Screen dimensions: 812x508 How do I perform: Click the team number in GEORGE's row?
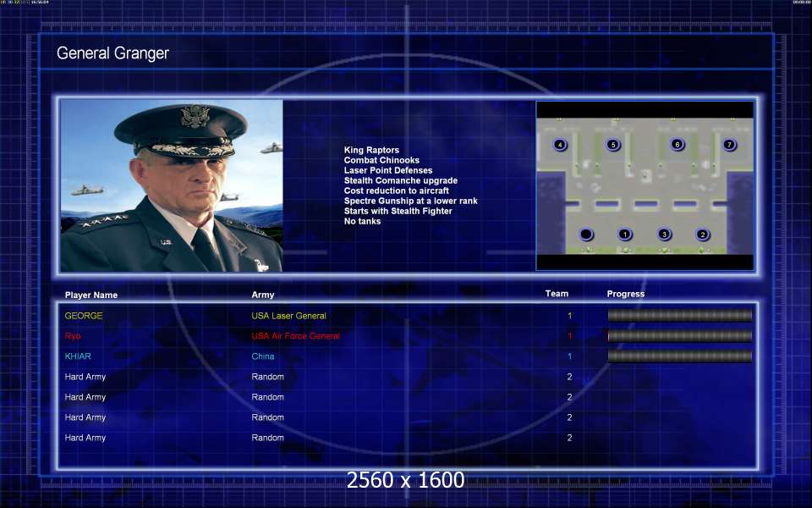(x=569, y=316)
